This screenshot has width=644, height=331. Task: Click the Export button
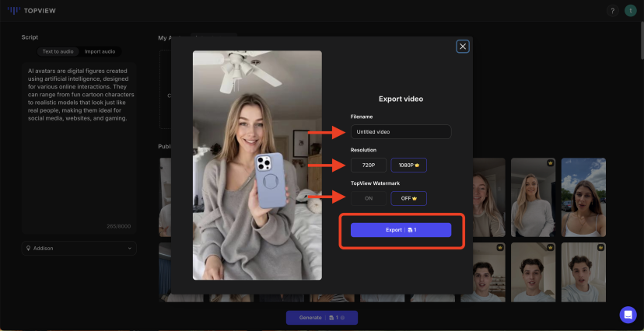tap(401, 230)
